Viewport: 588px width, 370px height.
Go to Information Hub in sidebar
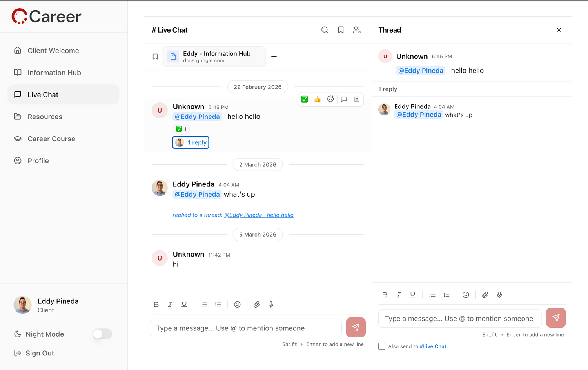[54, 73]
